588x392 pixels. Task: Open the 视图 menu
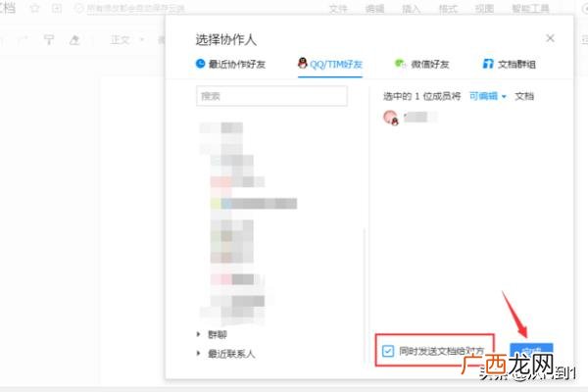point(484,8)
